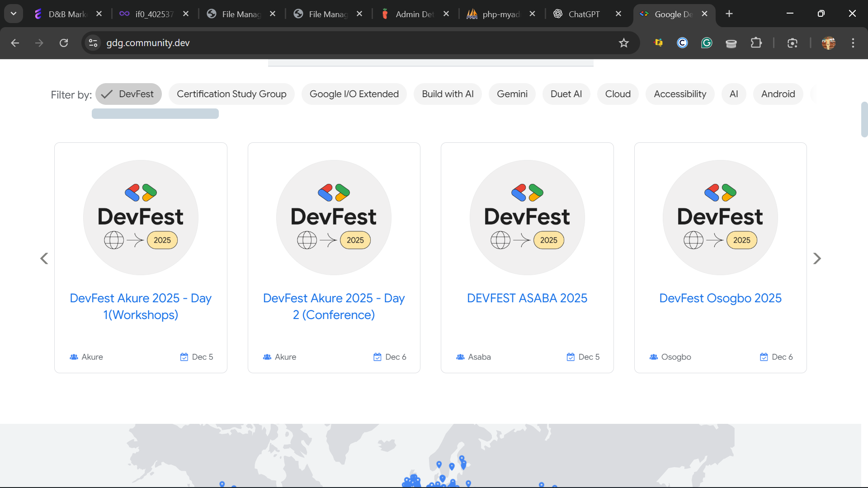Open Chrome three-dot menu
The image size is (868, 488).
coord(853,43)
